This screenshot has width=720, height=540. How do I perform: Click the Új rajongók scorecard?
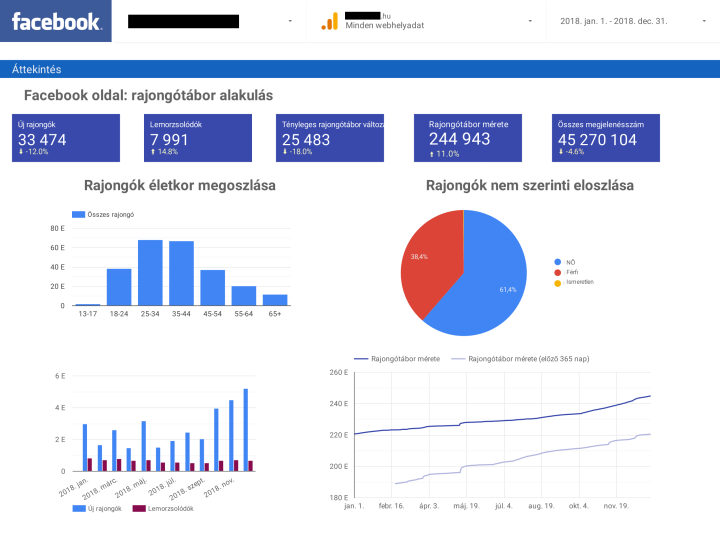(65, 138)
